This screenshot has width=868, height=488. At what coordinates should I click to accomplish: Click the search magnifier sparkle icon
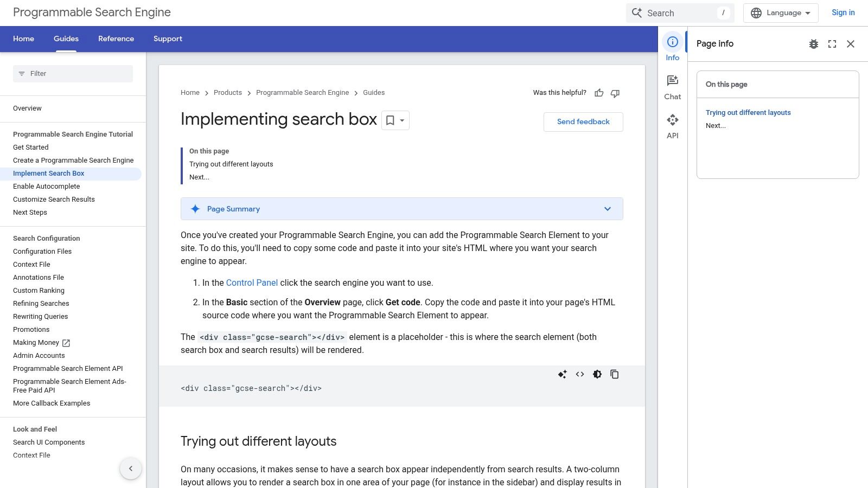[637, 13]
